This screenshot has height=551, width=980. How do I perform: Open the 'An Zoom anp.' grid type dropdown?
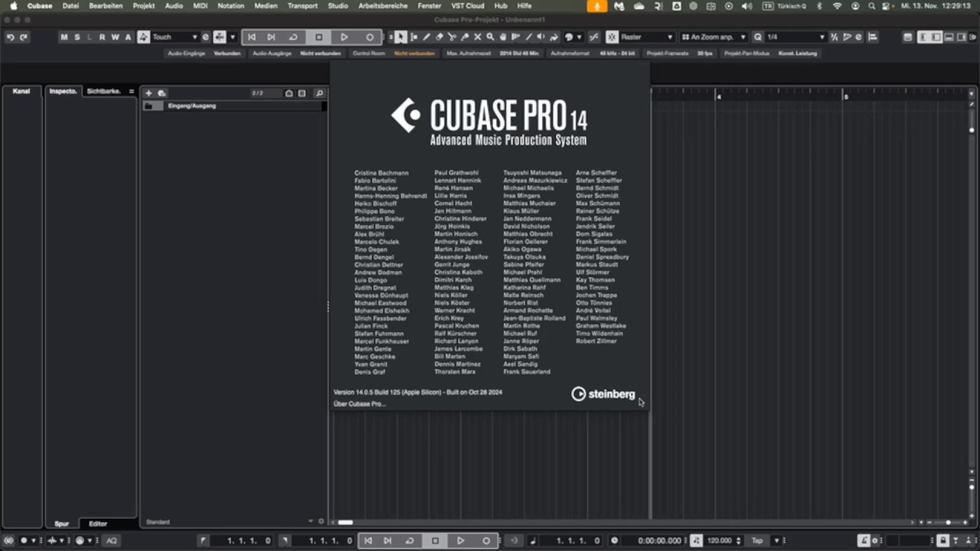tap(714, 37)
